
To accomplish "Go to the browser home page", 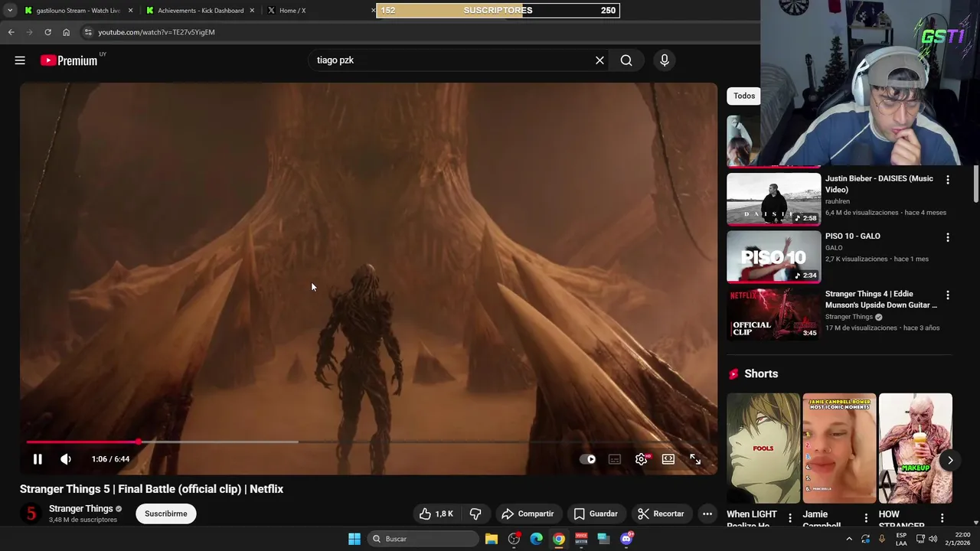I will tap(67, 32).
